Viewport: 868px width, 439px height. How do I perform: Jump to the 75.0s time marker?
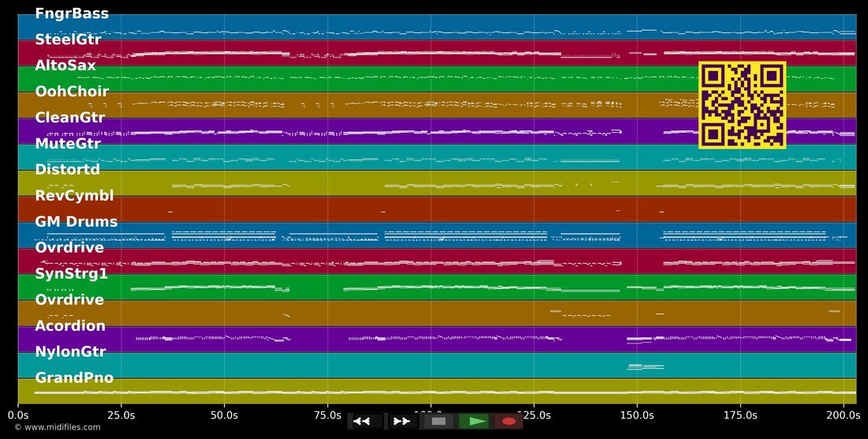(327, 414)
